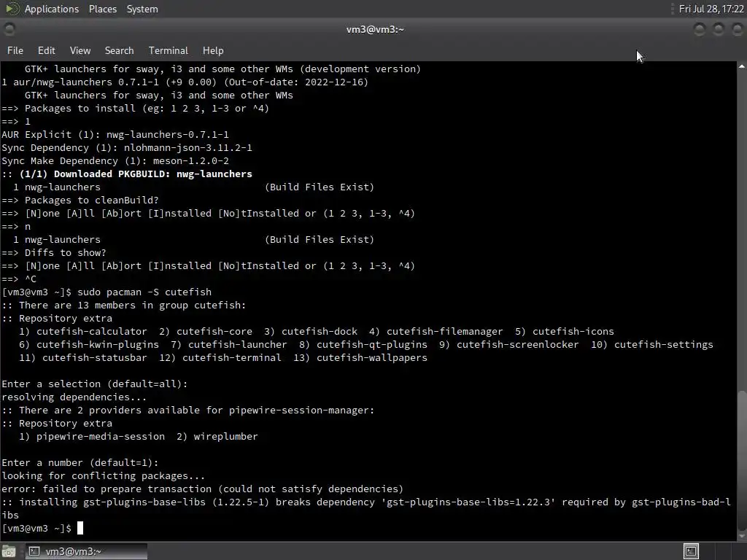
Task: Open the Applications menu in top panel
Action: pyautogui.click(x=52, y=9)
